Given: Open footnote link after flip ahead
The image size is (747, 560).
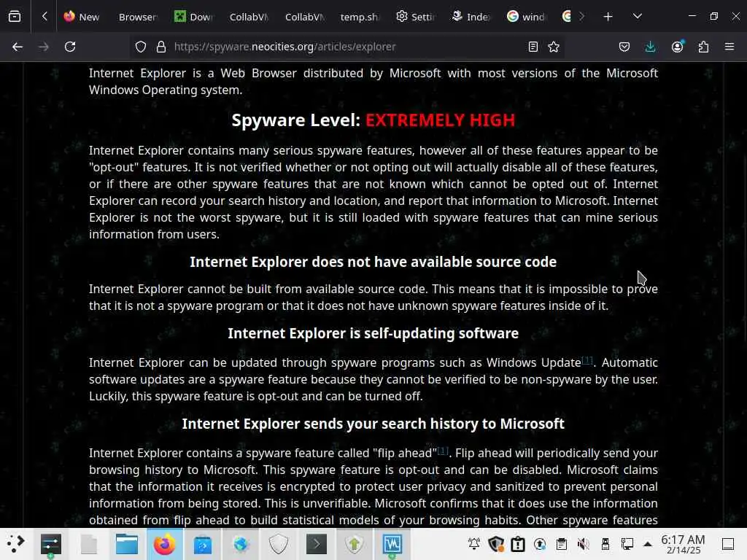Looking at the screenshot, I should pos(443,451).
